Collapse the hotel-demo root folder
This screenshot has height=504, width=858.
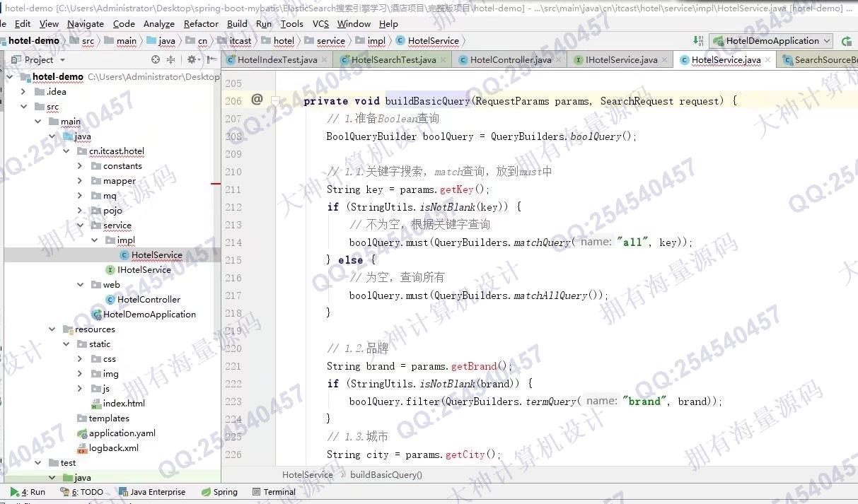click(11, 76)
